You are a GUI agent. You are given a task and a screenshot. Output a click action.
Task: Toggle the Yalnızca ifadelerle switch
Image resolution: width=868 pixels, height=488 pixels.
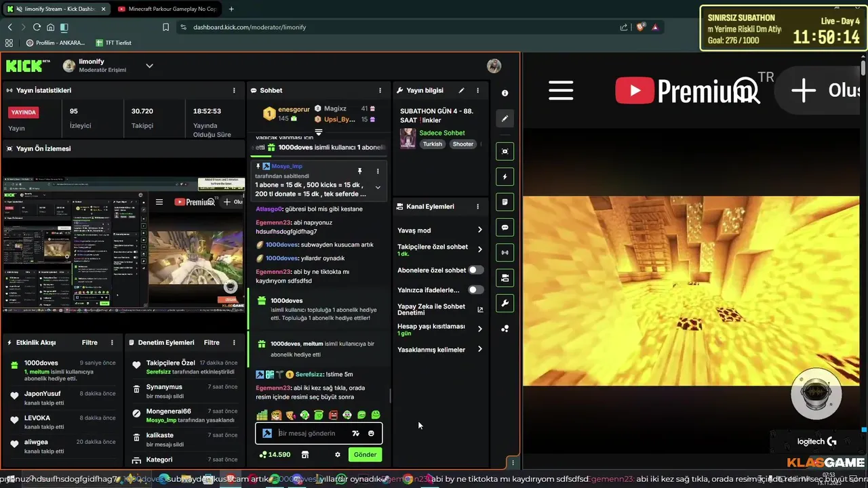pyautogui.click(x=476, y=289)
